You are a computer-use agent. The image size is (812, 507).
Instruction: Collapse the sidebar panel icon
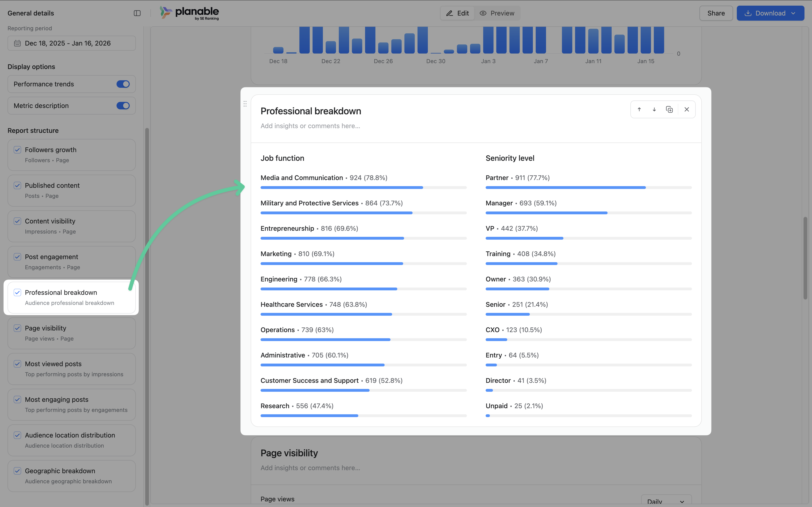[x=137, y=13]
